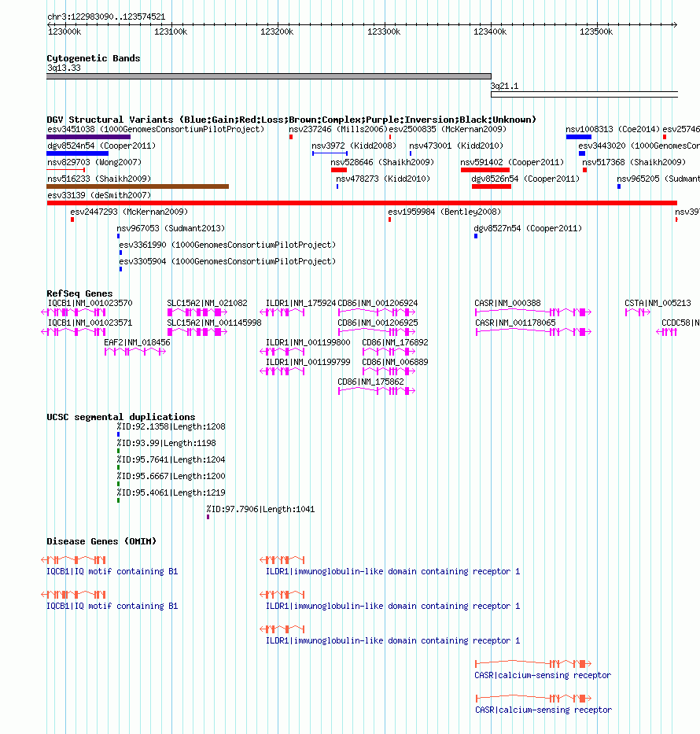
Task: Select the dgv8524n54 blue gain bar
Action: click(78, 153)
